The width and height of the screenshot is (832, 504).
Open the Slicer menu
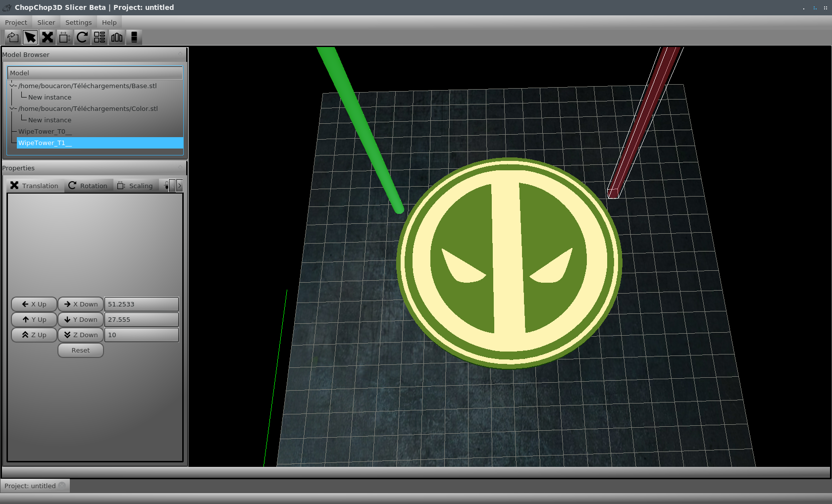46,22
